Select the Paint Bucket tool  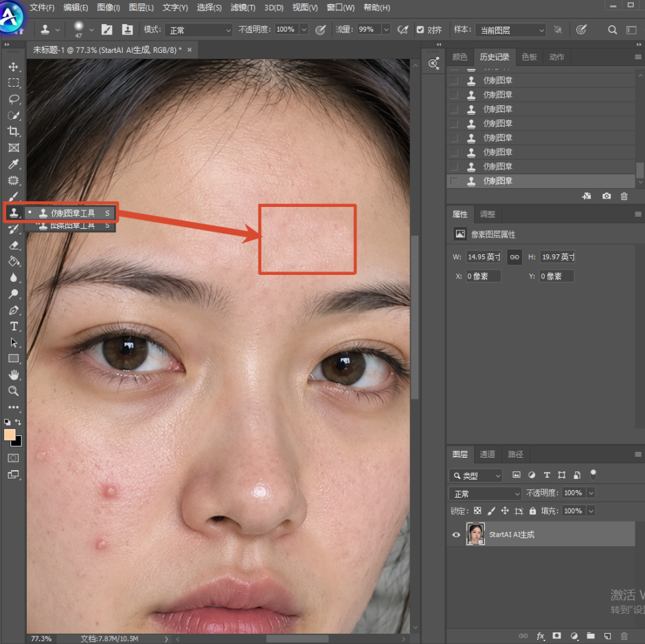(x=14, y=262)
